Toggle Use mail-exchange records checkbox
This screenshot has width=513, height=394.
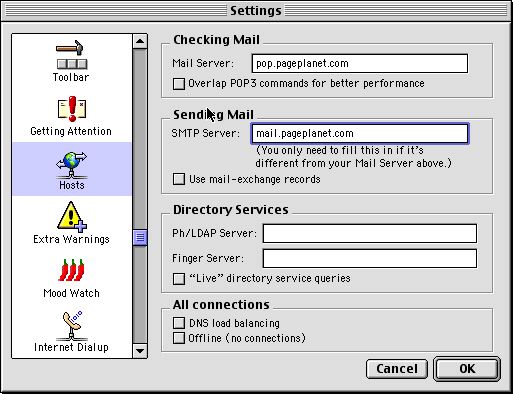179,179
